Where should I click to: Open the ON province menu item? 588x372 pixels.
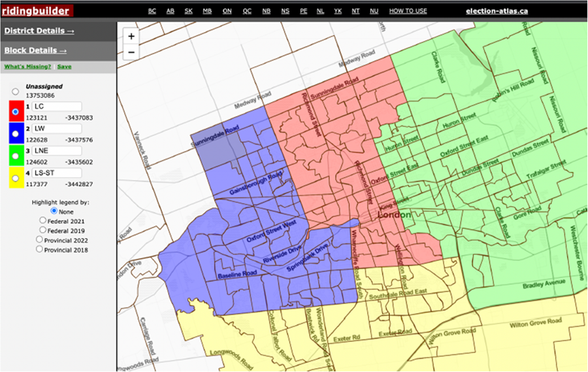[x=227, y=11]
